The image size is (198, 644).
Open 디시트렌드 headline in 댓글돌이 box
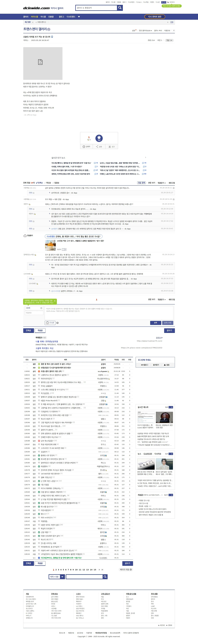point(74,236)
